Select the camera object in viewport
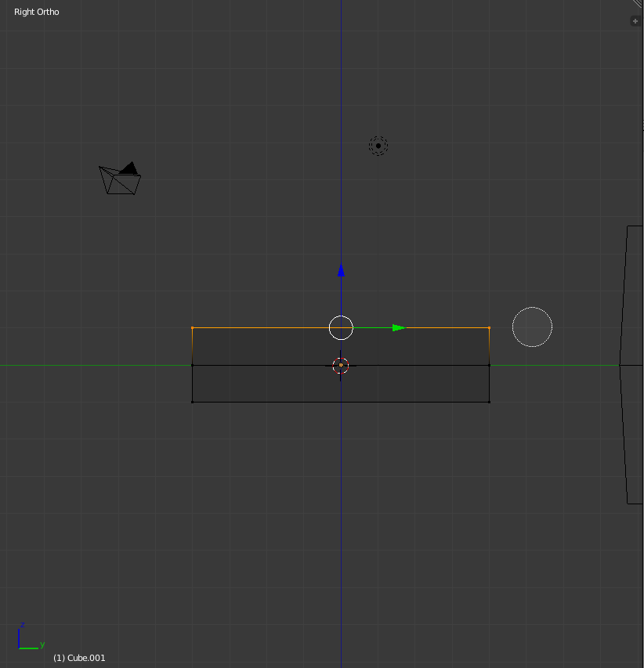Viewport: 644px width, 668px height. click(x=120, y=178)
